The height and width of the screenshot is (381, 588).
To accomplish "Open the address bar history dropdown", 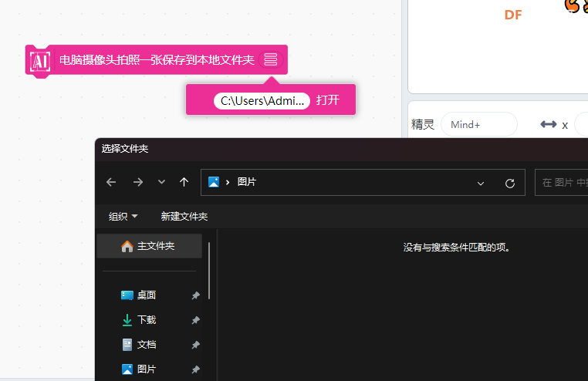I will click(481, 184).
